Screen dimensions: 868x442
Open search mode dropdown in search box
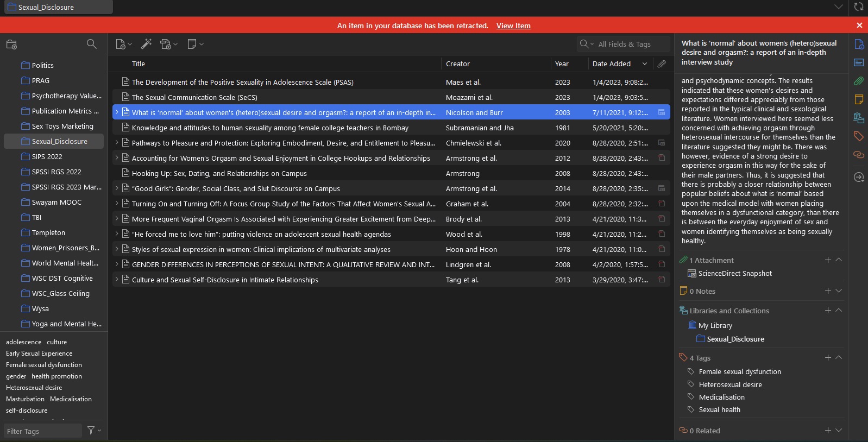[587, 44]
